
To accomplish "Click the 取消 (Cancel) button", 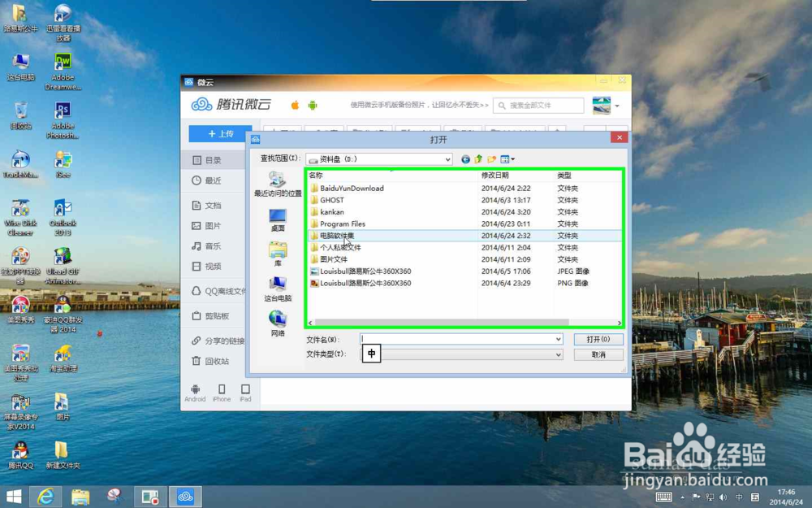I will click(x=598, y=354).
